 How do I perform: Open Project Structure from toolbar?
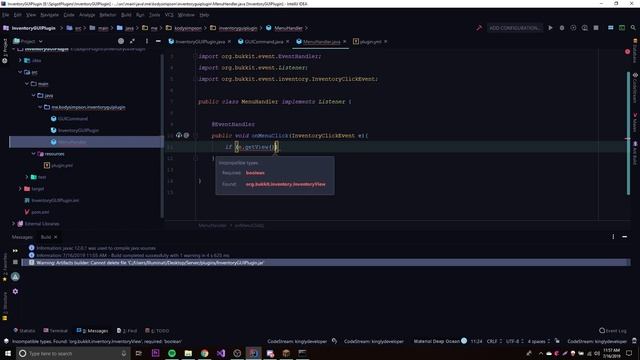tap(611, 28)
